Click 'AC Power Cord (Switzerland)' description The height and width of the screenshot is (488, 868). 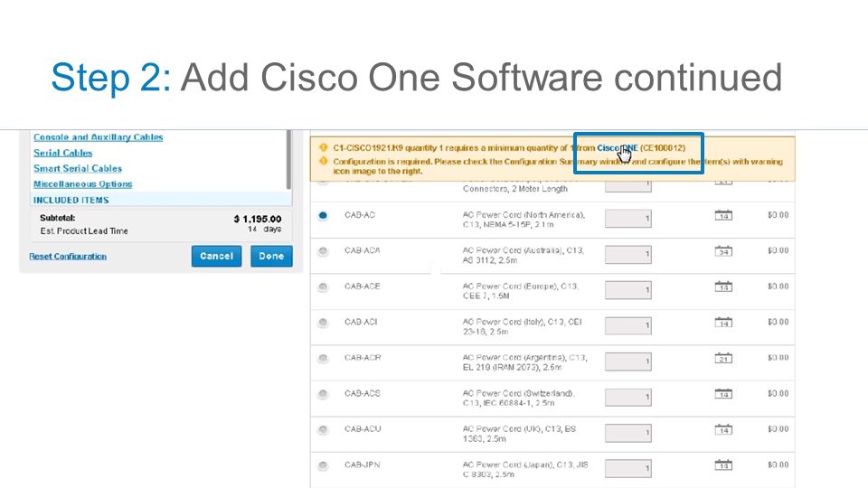pos(519,398)
